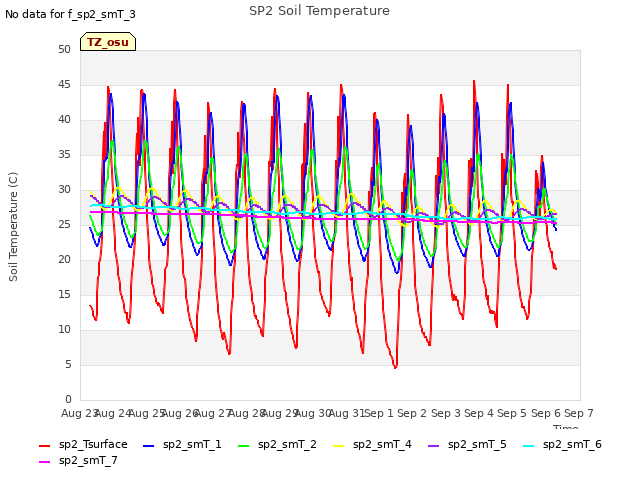
Task: Toggle sp2_smT_5 legend entry
Action: click(x=467, y=444)
